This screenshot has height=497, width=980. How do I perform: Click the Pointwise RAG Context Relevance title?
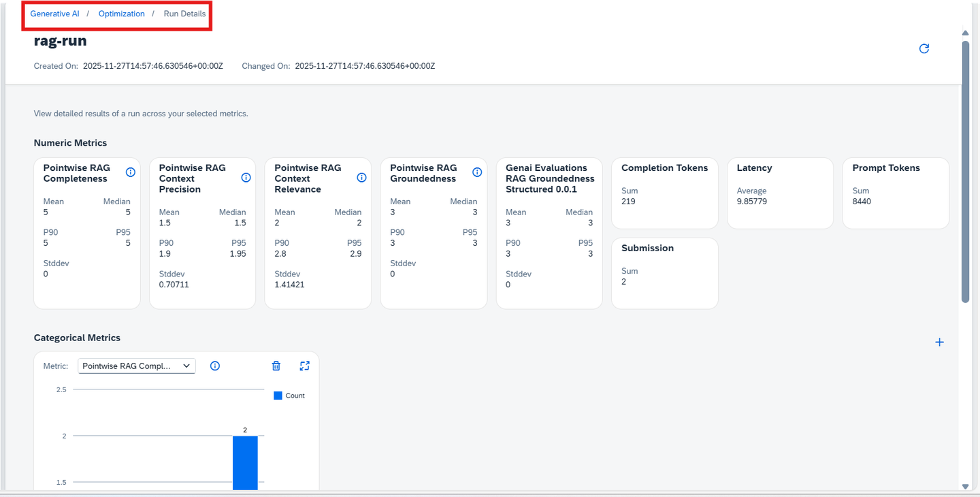coord(308,178)
